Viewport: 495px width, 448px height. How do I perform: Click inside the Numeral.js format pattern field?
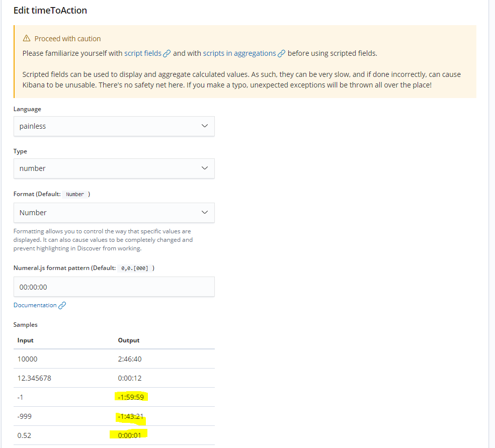(114, 287)
